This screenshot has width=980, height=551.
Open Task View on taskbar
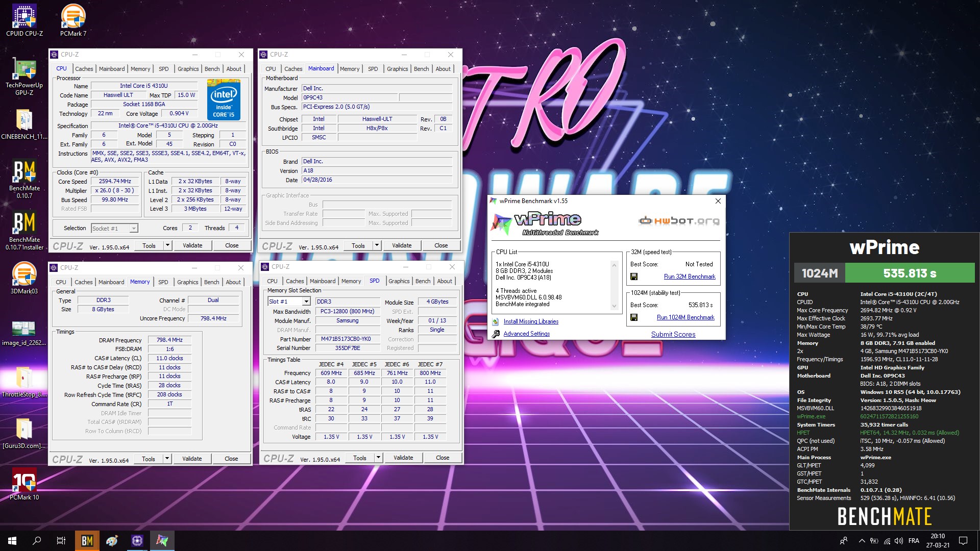click(x=61, y=541)
